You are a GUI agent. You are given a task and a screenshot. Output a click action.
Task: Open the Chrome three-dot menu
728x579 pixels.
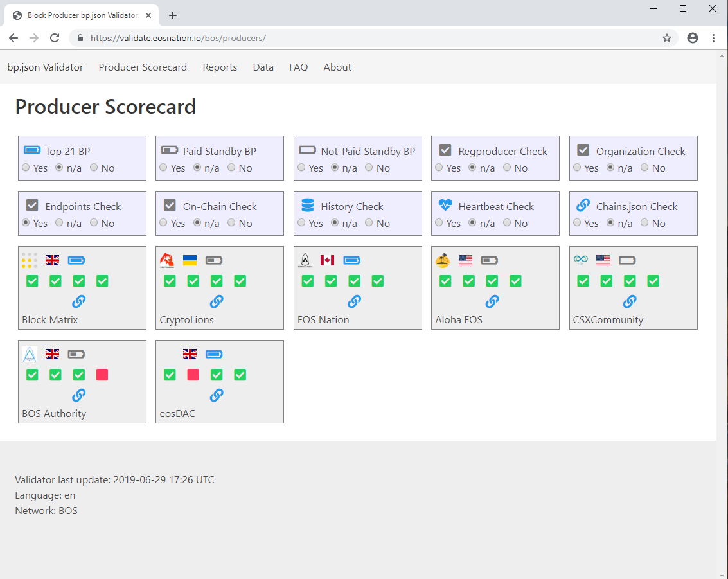click(x=714, y=38)
